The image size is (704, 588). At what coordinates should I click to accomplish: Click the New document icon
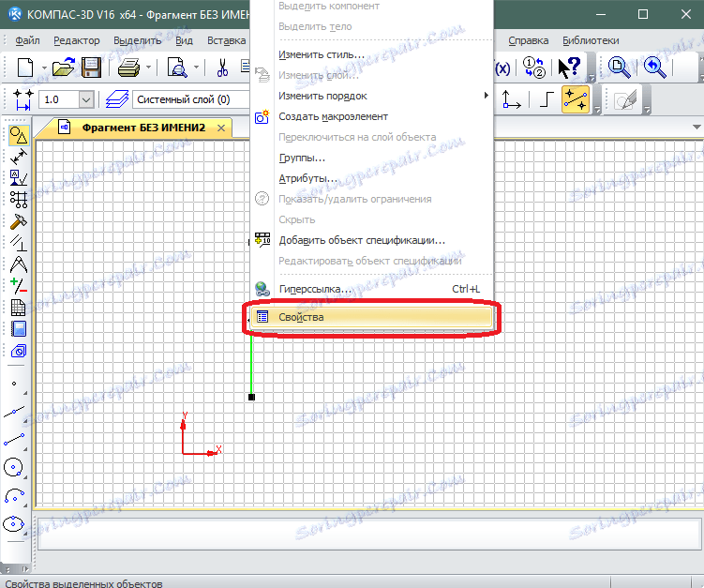tap(25, 68)
